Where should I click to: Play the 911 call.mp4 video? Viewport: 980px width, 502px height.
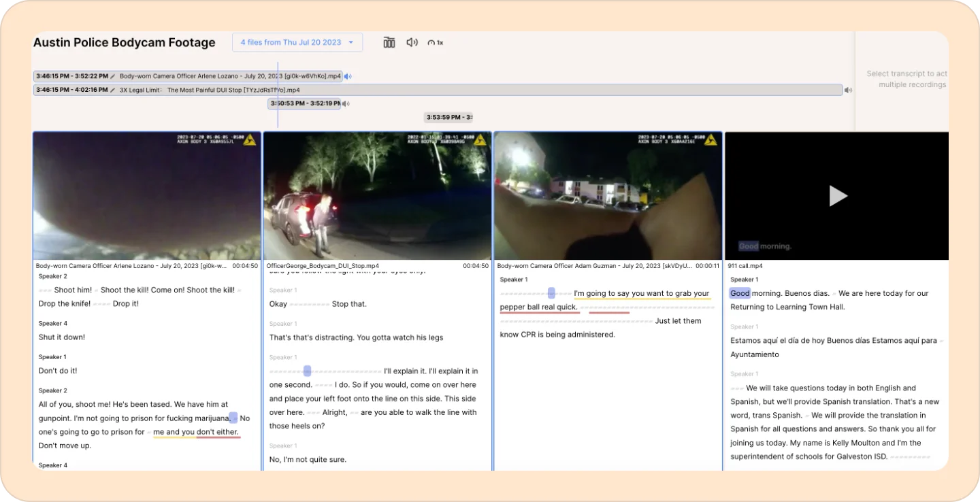[838, 196]
